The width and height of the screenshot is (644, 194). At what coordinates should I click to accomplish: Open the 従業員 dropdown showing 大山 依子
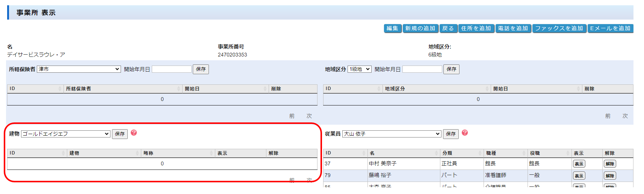(392, 134)
